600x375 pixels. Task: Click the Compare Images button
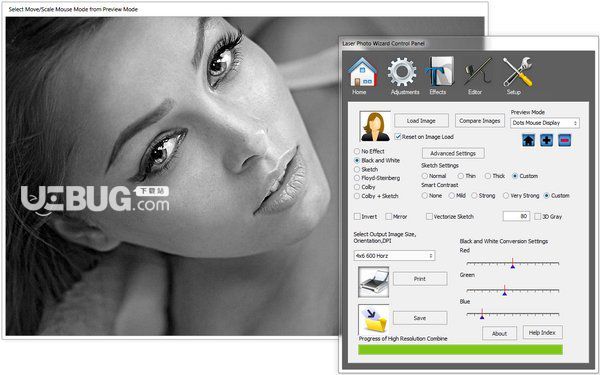click(x=479, y=121)
